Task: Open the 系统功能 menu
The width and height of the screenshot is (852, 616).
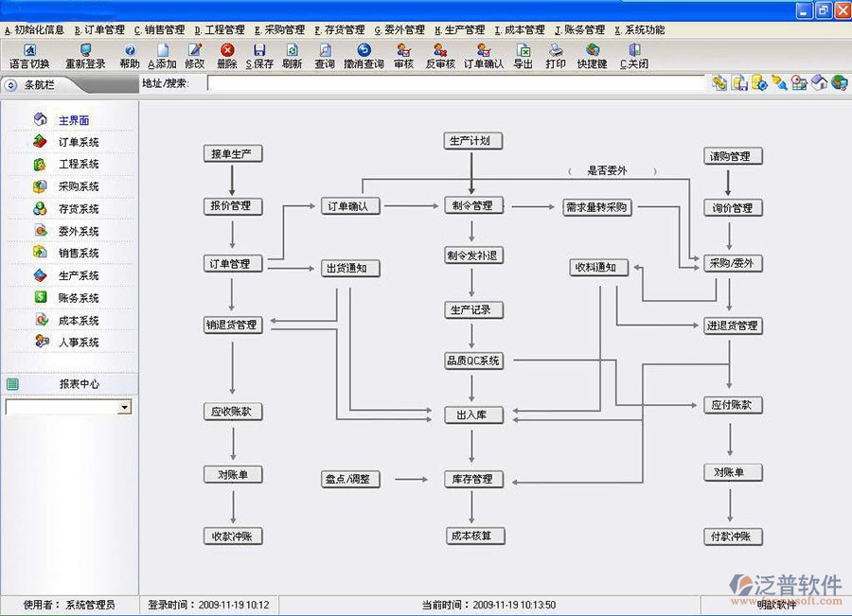Action: point(639,30)
